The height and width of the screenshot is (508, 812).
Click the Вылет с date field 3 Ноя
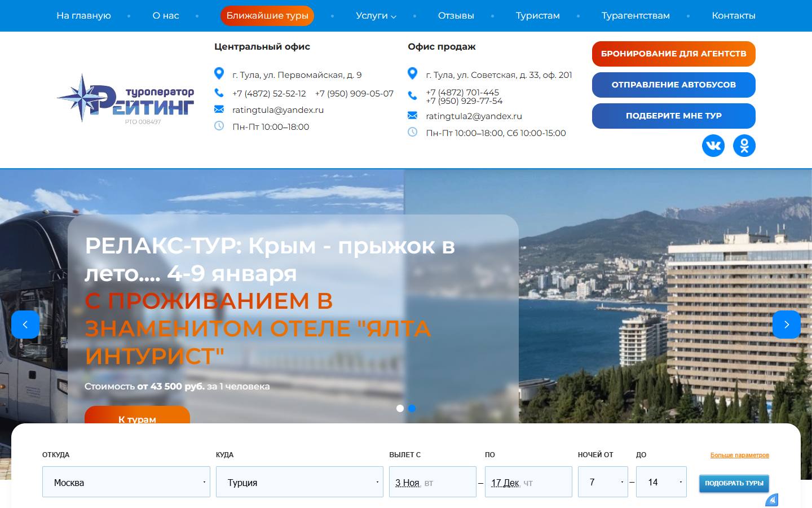pyautogui.click(x=433, y=482)
